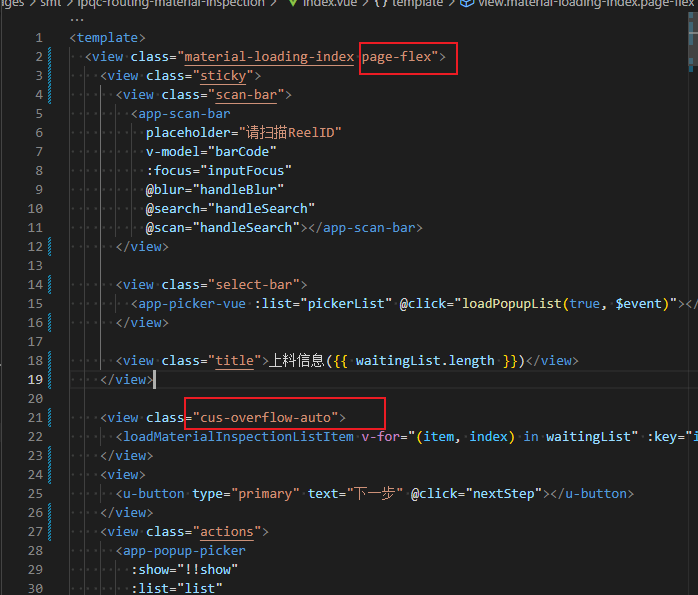Select line 21 via its line number
The image size is (698, 595).
point(38,418)
